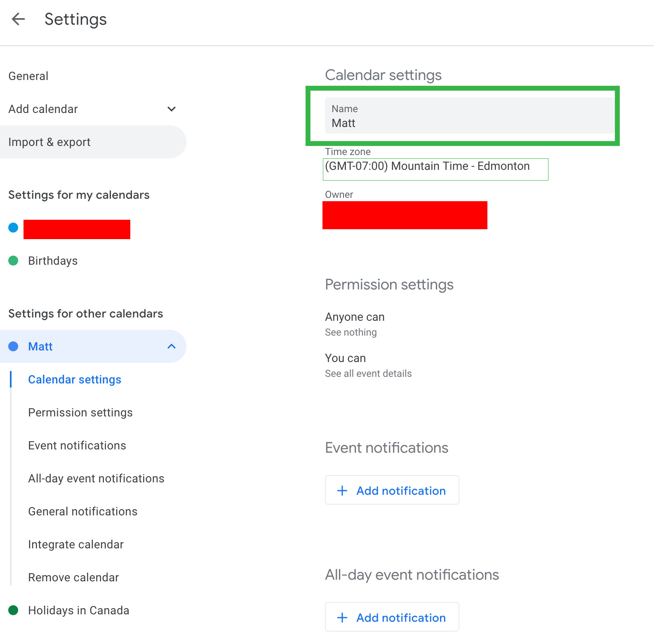Open the Birthdays calendar settings
The width and height of the screenshot is (654, 644).
tap(53, 261)
